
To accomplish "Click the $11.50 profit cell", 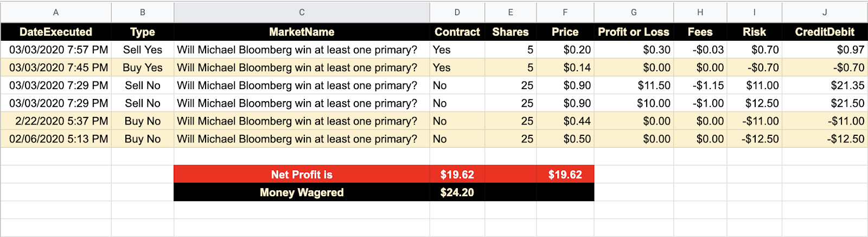I will pos(634,85).
